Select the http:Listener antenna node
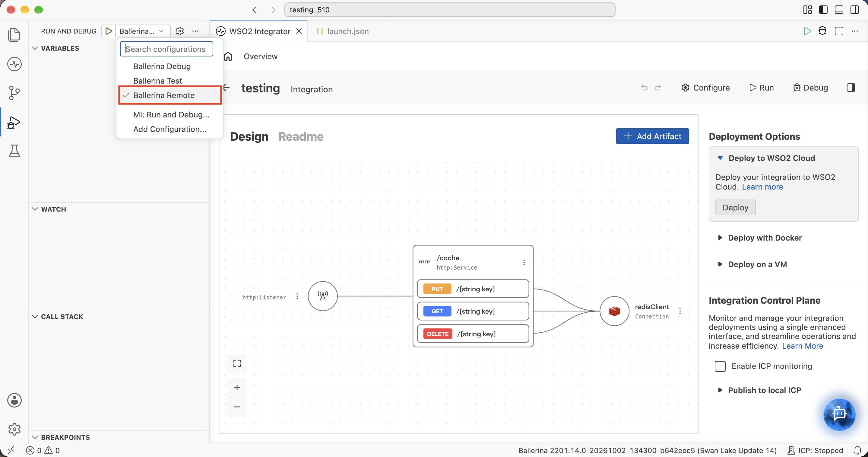The image size is (868, 457). point(323,296)
